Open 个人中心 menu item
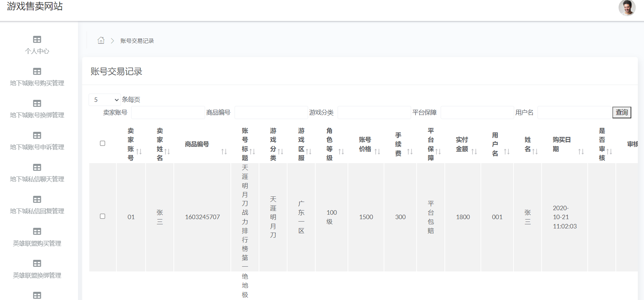This screenshot has width=644, height=300. click(x=37, y=51)
